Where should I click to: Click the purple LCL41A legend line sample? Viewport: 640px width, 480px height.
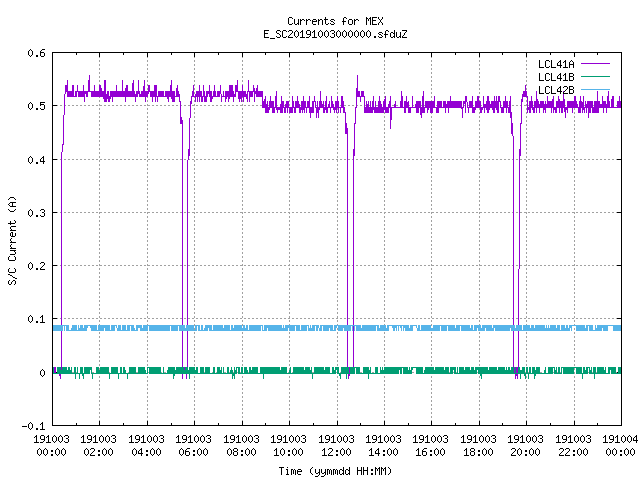point(595,64)
